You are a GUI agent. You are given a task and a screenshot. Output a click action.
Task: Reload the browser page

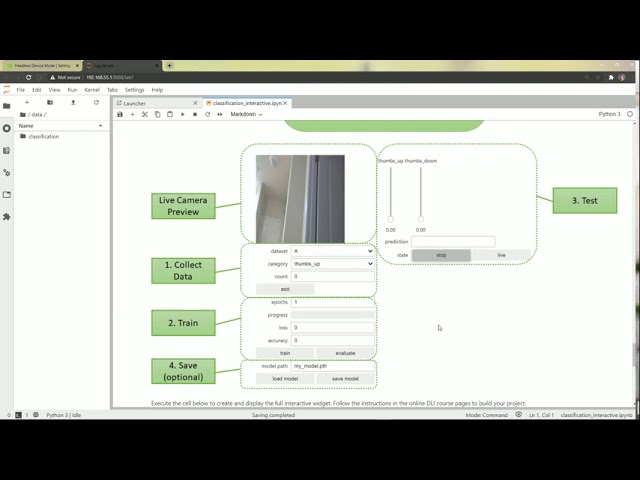(28, 77)
